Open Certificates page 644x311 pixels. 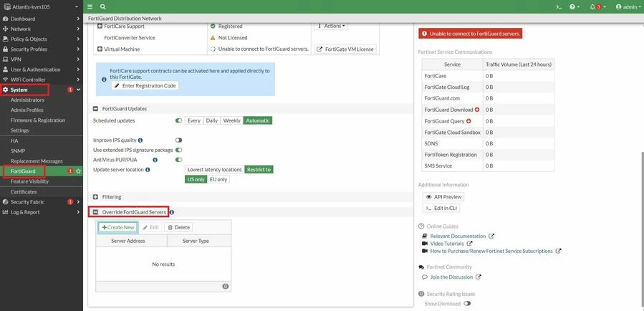tap(24, 192)
